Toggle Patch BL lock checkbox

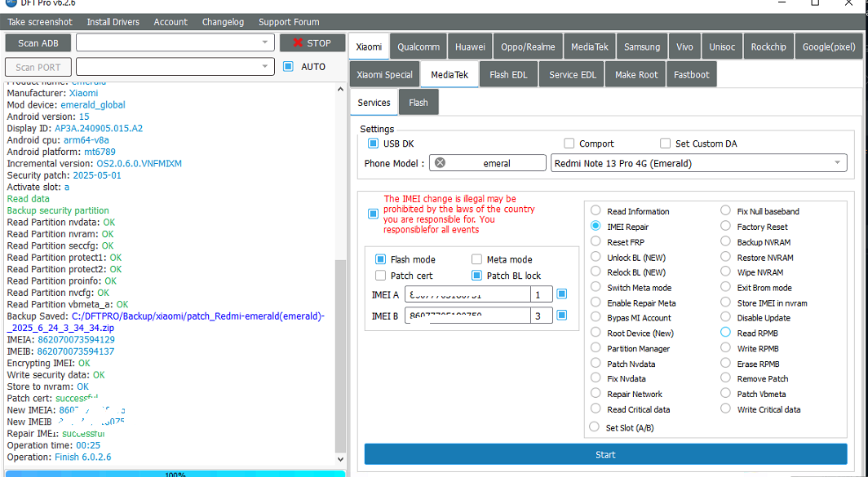pyautogui.click(x=476, y=275)
